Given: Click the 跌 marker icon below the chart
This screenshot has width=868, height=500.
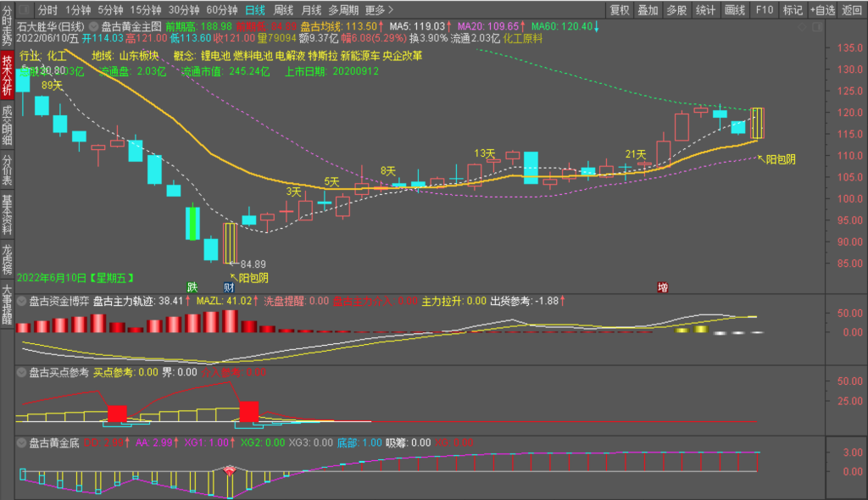Looking at the screenshot, I should point(192,287).
